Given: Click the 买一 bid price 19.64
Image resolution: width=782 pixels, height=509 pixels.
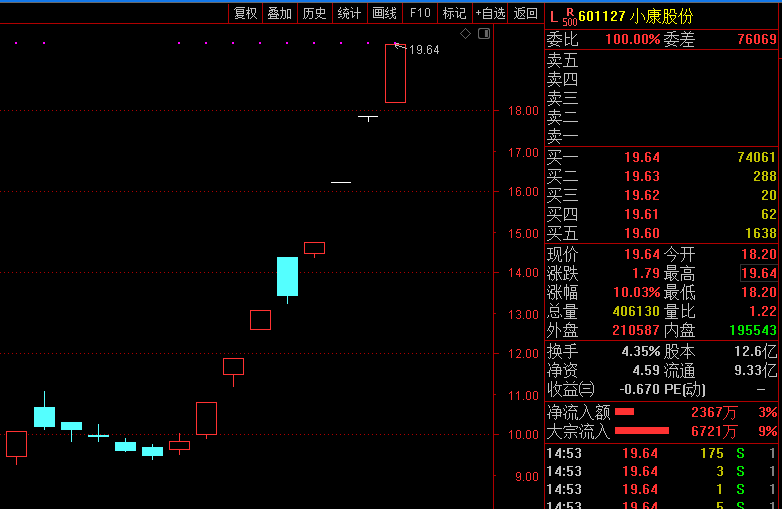Looking at the screenshot, I should click(642, 158).
